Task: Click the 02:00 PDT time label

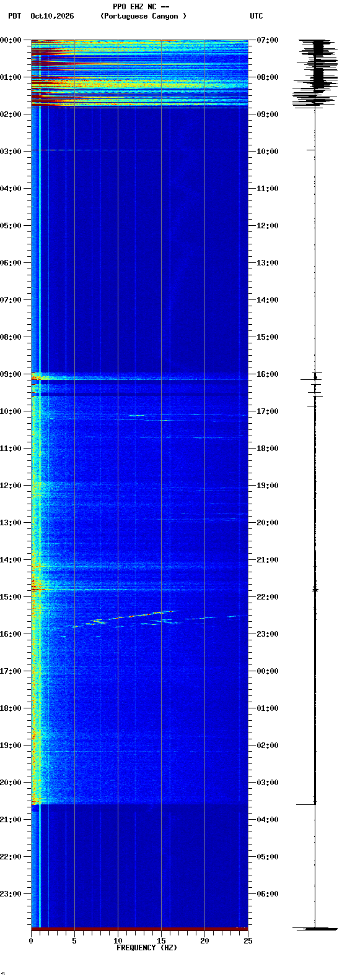Action: tap(11, 114)
